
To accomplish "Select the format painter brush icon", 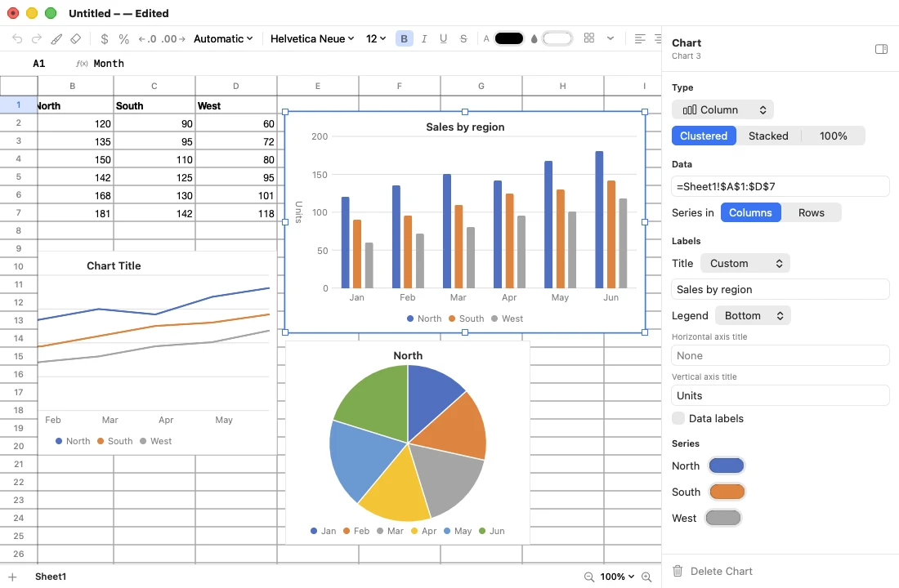I will pos(56,38).
